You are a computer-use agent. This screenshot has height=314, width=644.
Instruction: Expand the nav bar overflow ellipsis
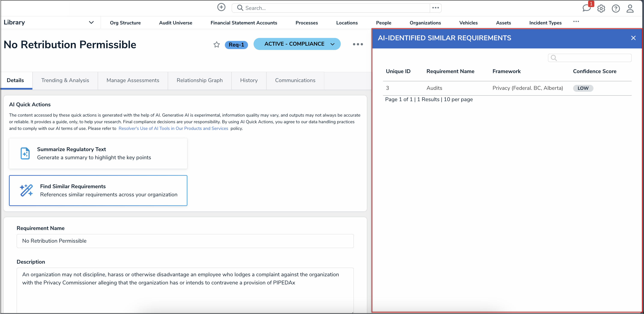pyautogui.click(x=576, y=21)
